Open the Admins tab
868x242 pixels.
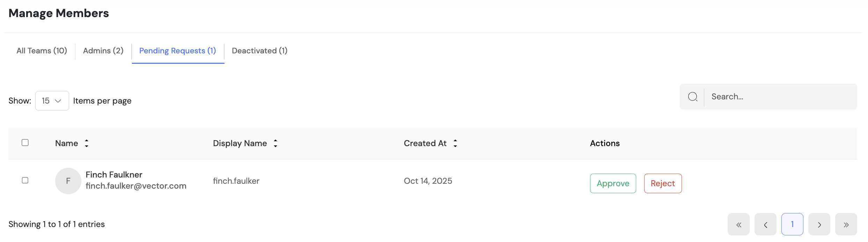(x=103, y=51)
